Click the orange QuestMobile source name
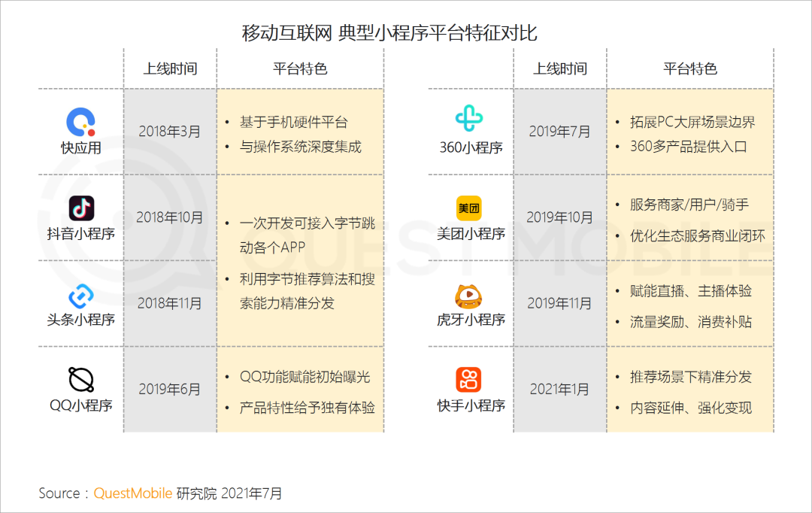812x513 pixels. click(132, 493)
